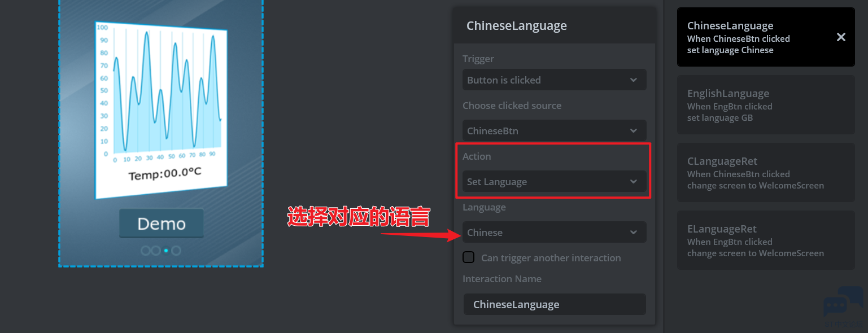Select the first page indicator circle
Image resolution: width=868 pixels, height=333 pixels.
point(146,251)
